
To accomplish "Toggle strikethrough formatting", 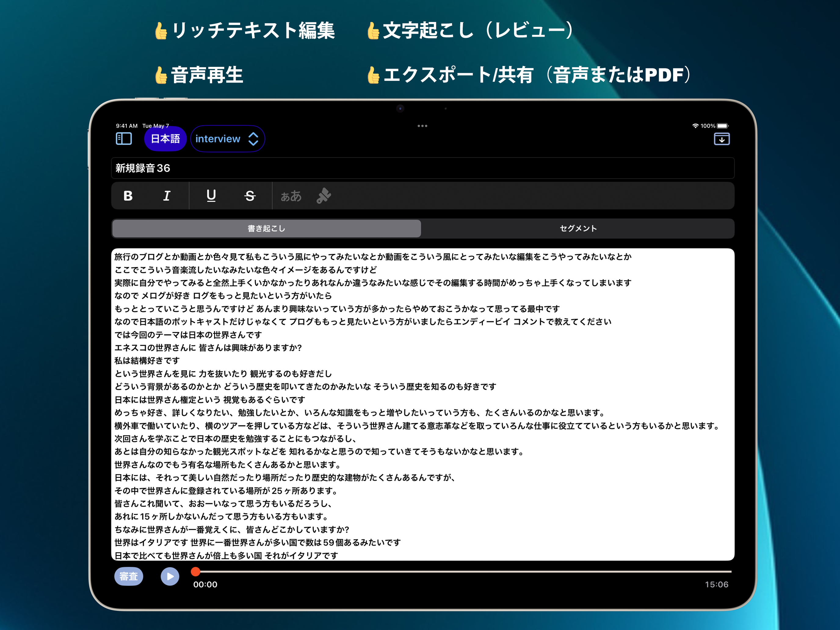I will click(x=250, y=196).
